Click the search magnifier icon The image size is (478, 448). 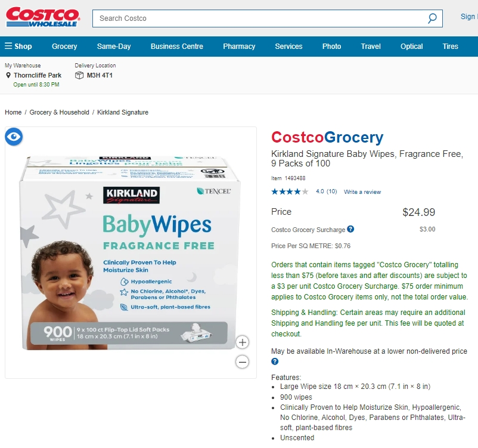432,18
